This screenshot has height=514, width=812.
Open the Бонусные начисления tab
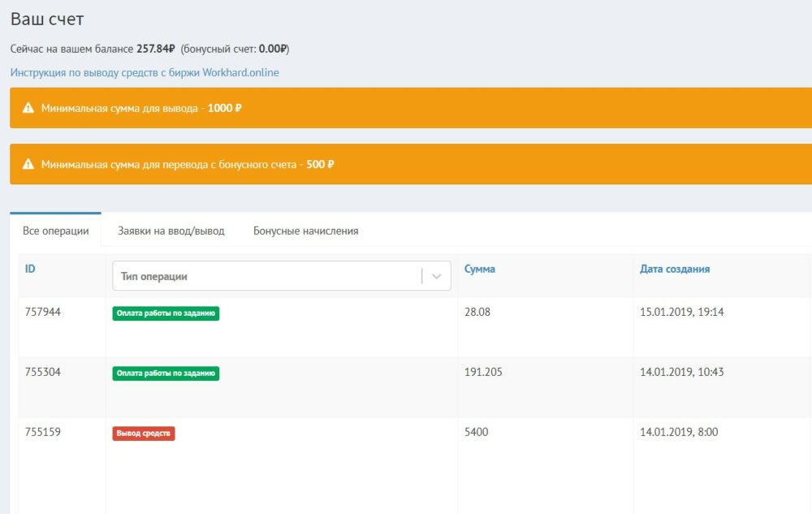click(x=304, y=231)
